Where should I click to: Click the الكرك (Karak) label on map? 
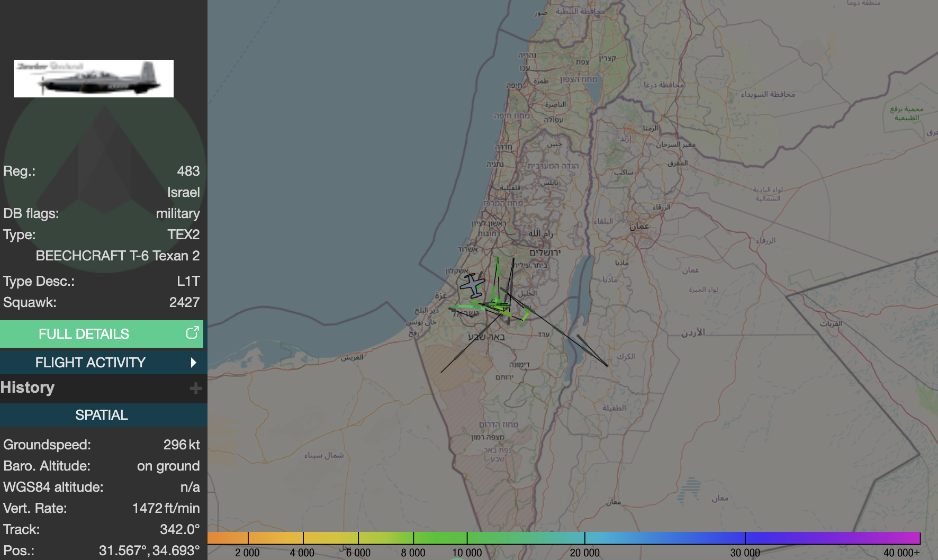pos(626,357)
